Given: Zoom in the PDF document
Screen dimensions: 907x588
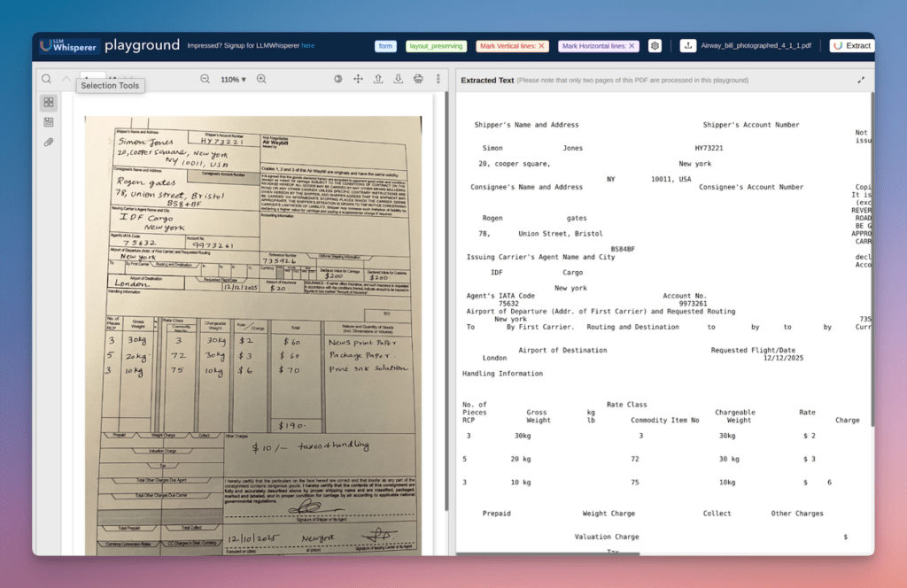Looking at the screenshot, I should [x=261, y=79].
